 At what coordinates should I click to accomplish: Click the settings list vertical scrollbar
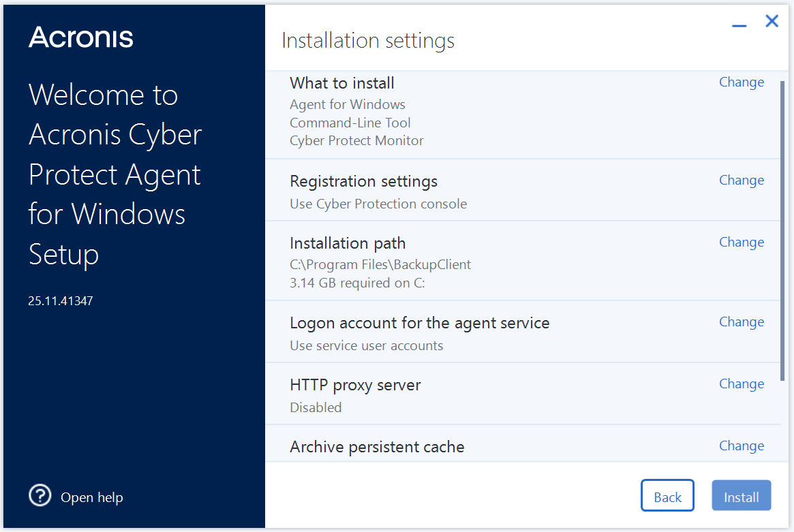[782, 232]
